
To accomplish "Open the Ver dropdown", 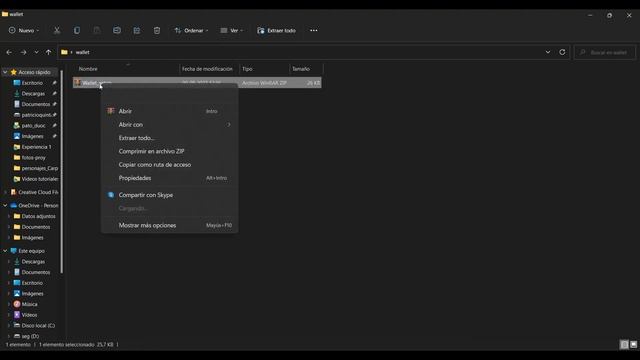I will pos(231,30).
